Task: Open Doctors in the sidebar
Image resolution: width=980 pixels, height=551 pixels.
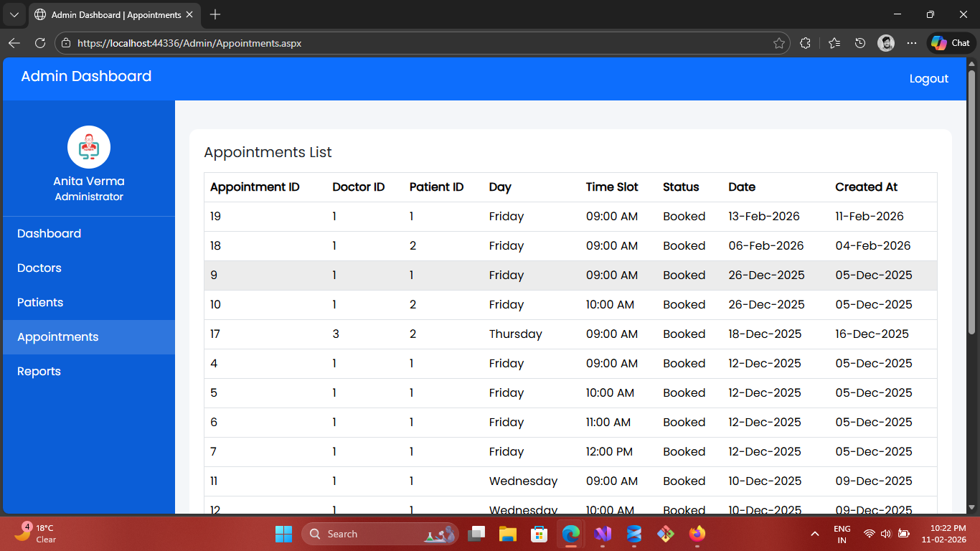Action: pos(39,268)
